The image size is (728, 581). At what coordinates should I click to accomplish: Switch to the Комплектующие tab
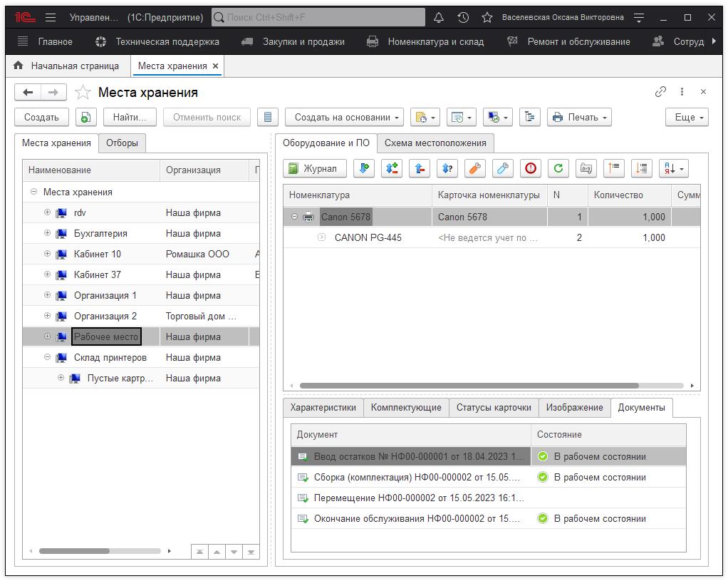coord(406,407)
